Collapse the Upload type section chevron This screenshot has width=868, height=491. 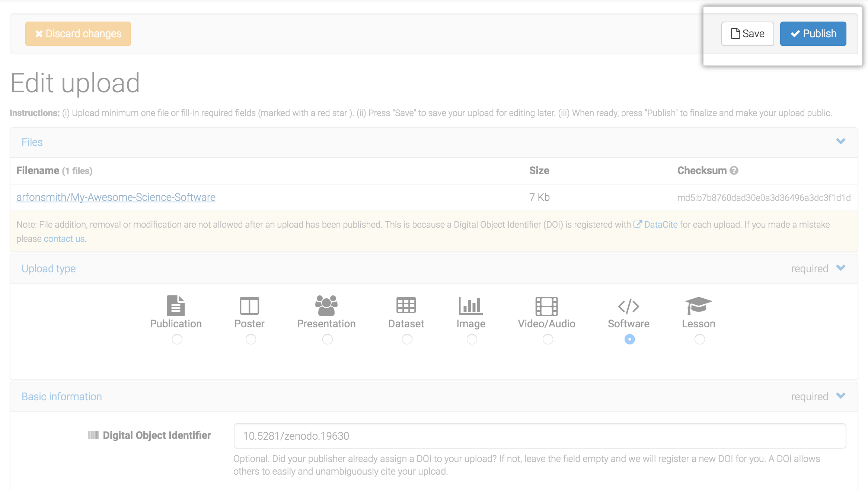point(840,268)
